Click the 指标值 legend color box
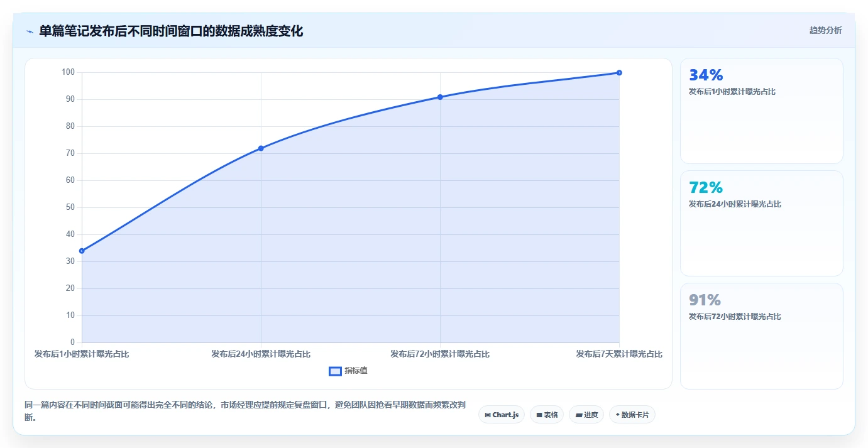868x448 pixels. coord(335,371)
